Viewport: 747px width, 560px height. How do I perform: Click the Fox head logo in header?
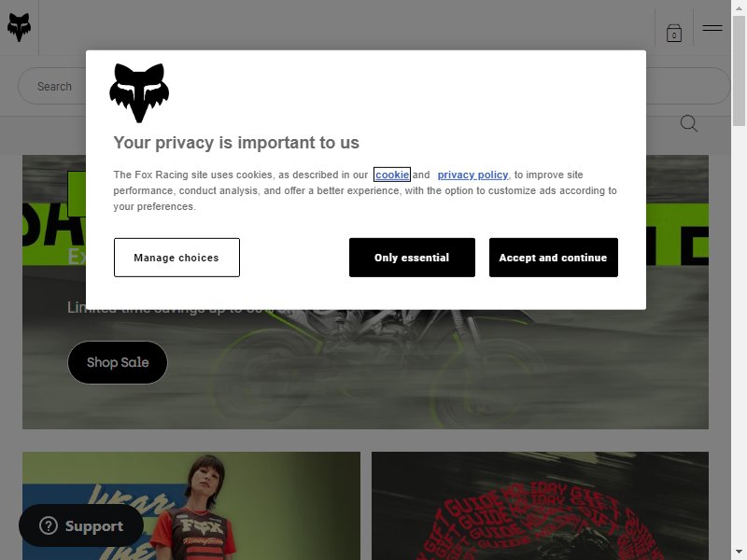(x=19, y=28)
